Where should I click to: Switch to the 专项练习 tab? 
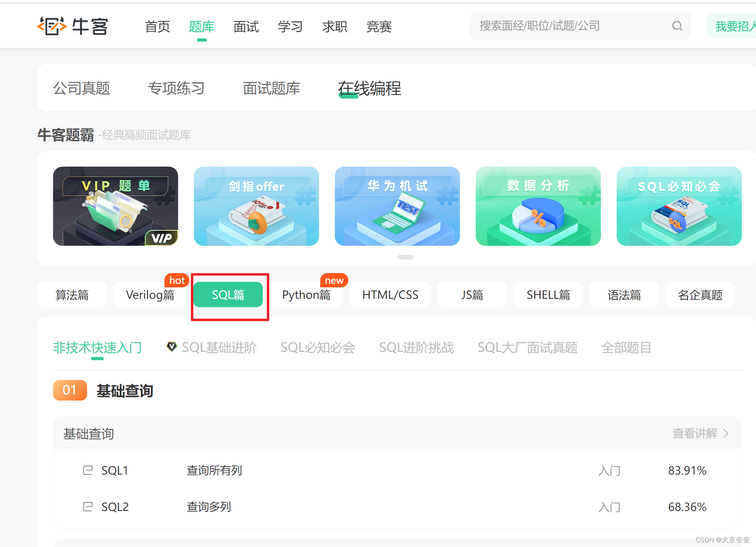click(x=177, y=88)
